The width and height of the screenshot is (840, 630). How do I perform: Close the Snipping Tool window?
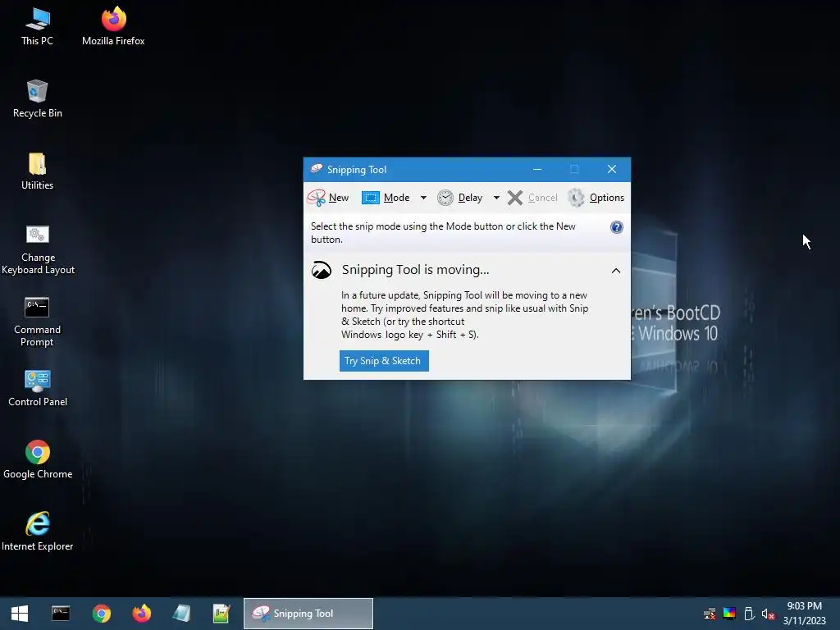click(612, 169)
